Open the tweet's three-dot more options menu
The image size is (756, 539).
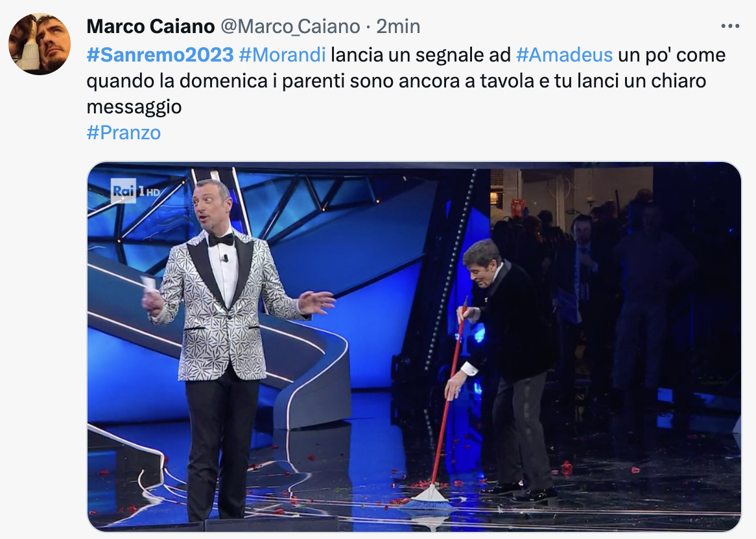click(x=730, y=26)
